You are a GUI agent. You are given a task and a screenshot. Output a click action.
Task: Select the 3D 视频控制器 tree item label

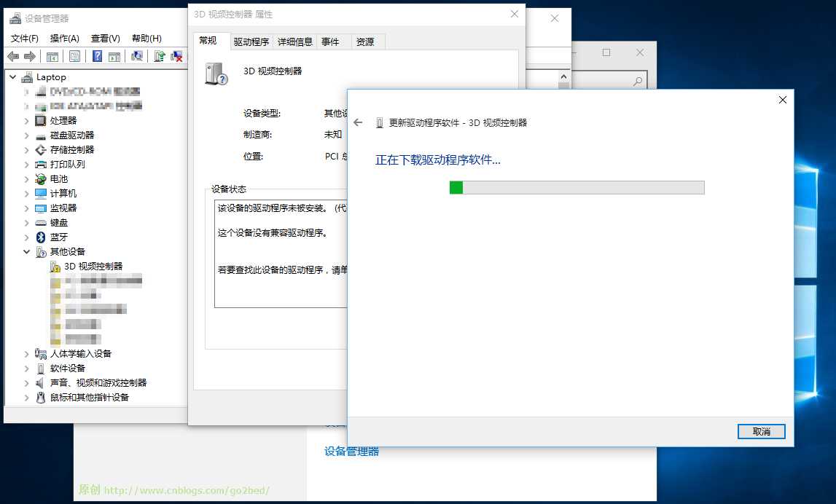pyautogui.click(x=93, y=267)
